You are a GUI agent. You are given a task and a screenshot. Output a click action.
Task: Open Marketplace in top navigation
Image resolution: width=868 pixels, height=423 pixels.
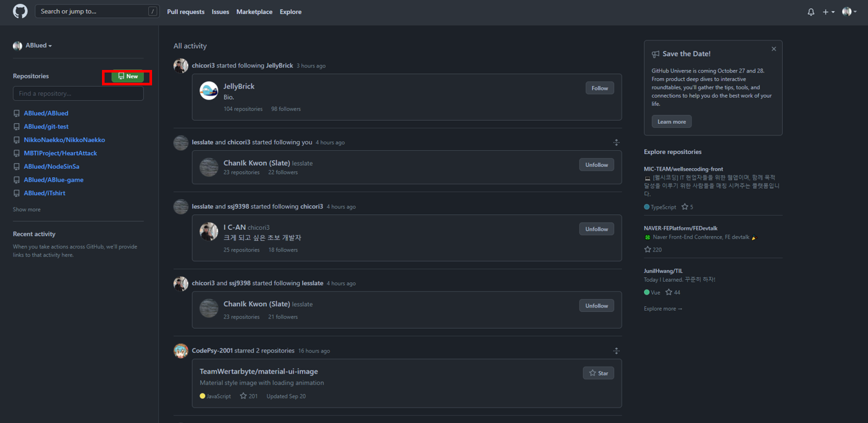click(x=254, y=12)
